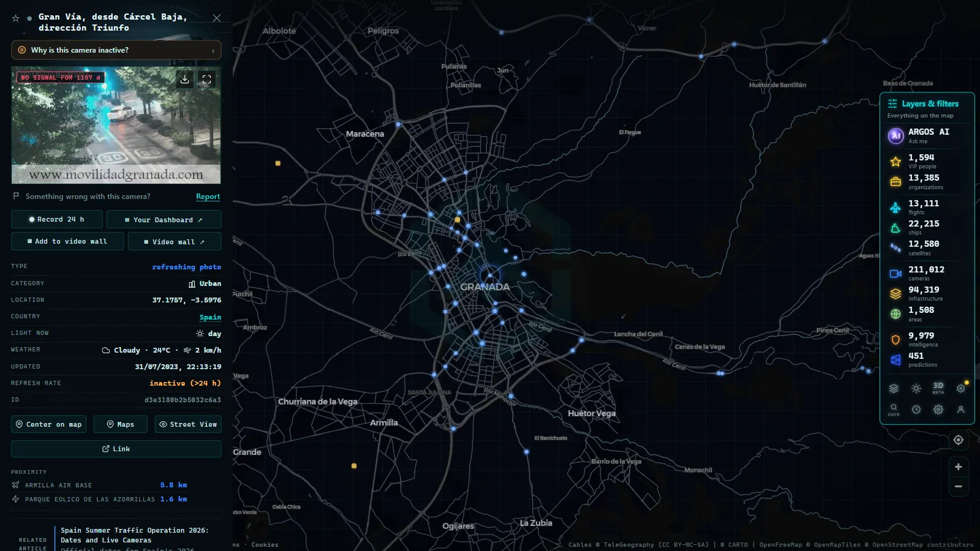Click the Gran Vía camera preview image

(116, 125)
